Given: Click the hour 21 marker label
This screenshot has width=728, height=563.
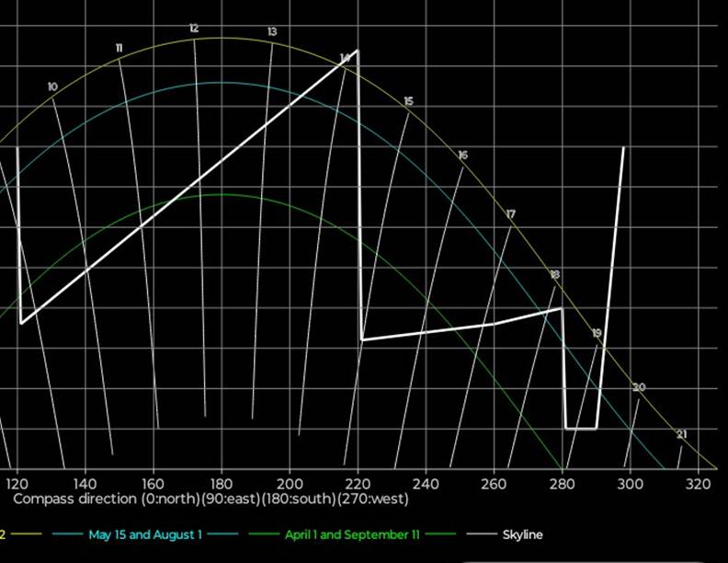Looking at the screenshot, I should click(681, 434).
